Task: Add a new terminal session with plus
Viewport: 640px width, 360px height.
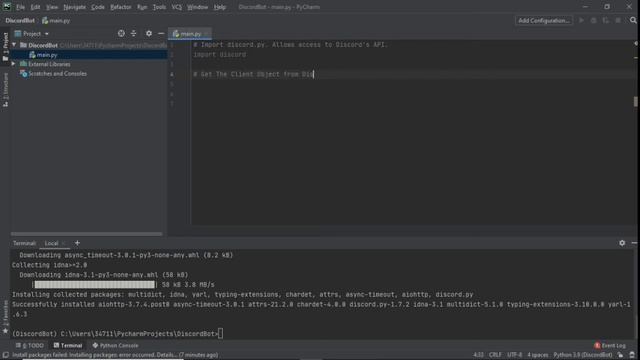Action: [x=77, y=243]
